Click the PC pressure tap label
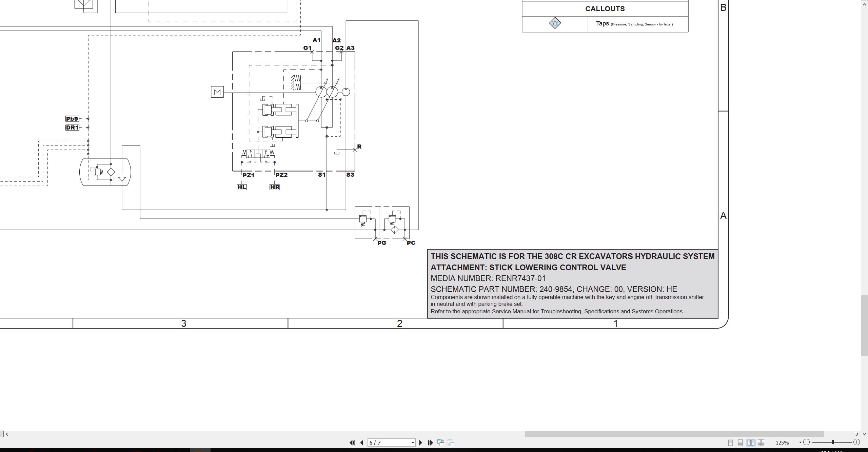The width and height of the screenshot is (868, 452). pos(411,243)
